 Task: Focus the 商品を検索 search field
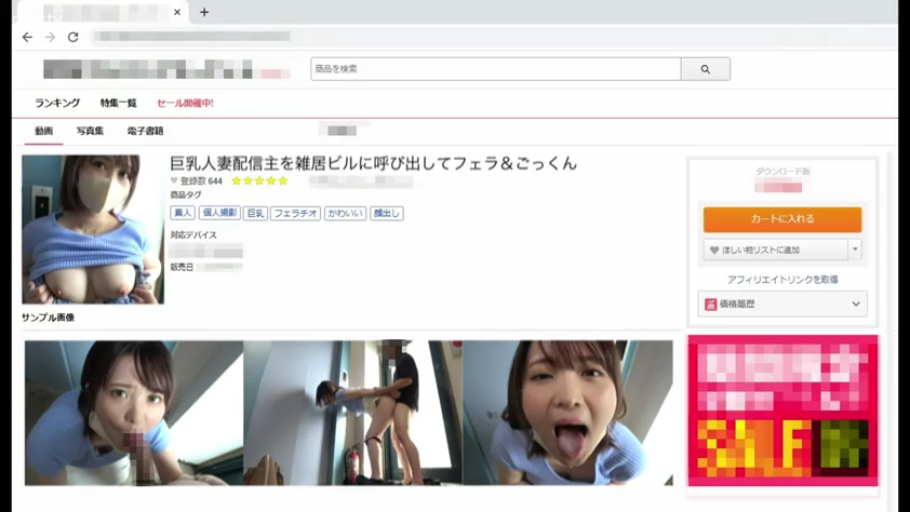pyautogui.click(x=495, y=69)
